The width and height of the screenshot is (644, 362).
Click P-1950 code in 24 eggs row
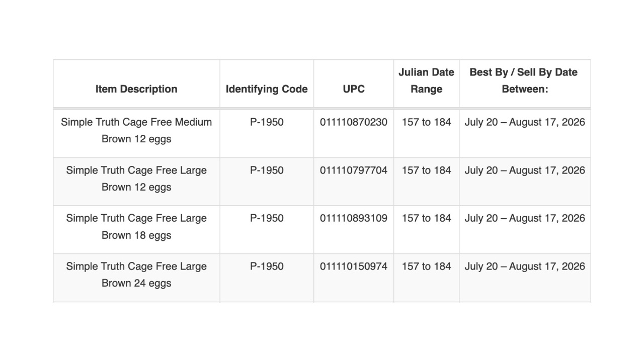click(x=267, y=266)
